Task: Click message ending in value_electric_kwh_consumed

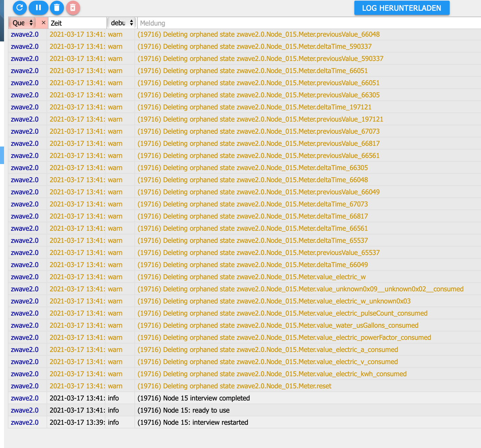Action: click(272, 374)
